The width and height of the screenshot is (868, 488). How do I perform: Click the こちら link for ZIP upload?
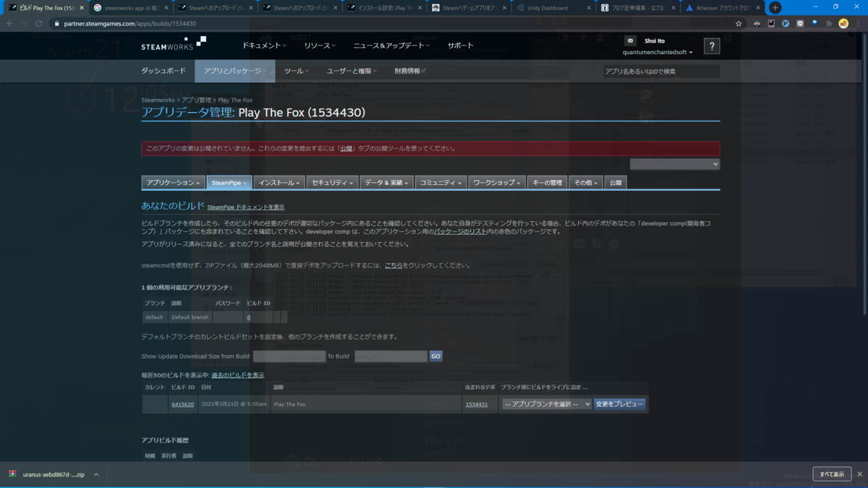(x=393, y=265)
